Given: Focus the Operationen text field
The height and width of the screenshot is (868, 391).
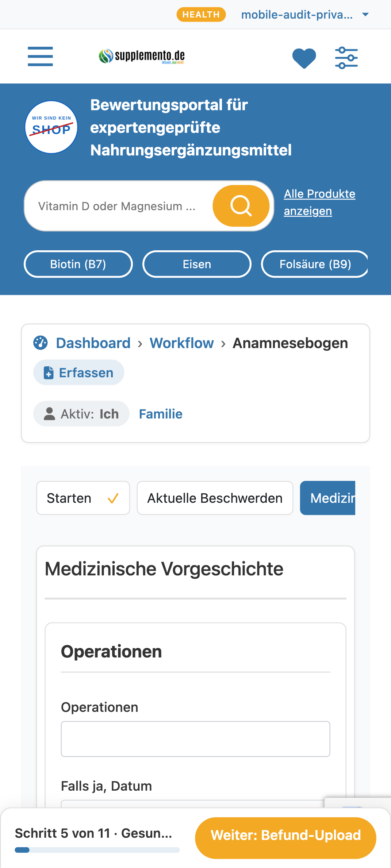Looking at the screenshot, I should 195,739.
